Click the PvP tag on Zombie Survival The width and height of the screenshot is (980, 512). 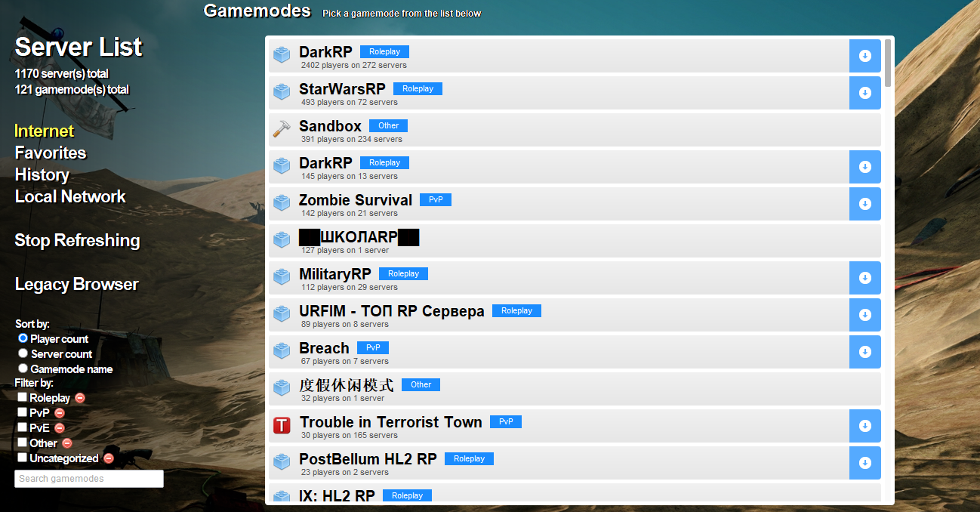(x=436, y=200)
